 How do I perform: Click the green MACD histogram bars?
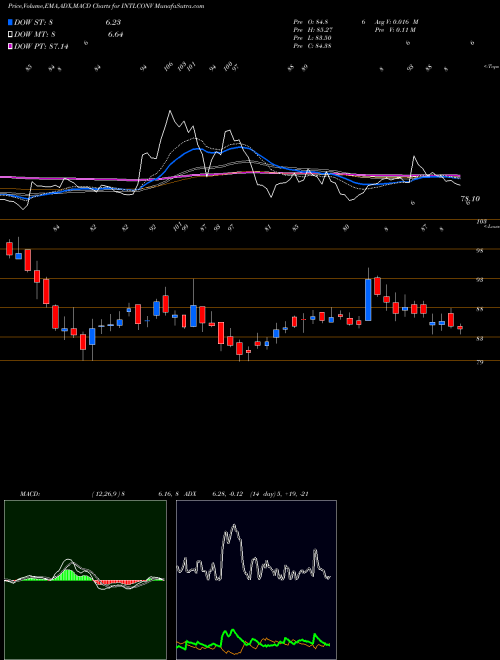71,575
